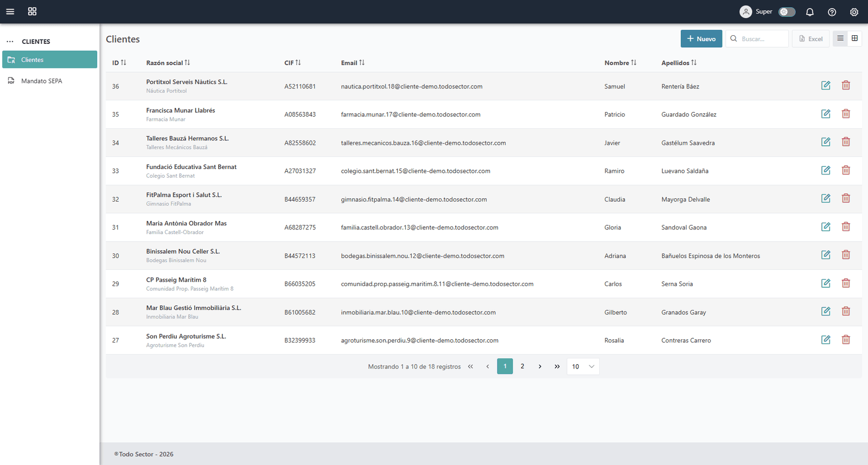Viewport: 868px width, 465px height.
Task: Go to previous page of results
Action: click(x=488, y=366)
